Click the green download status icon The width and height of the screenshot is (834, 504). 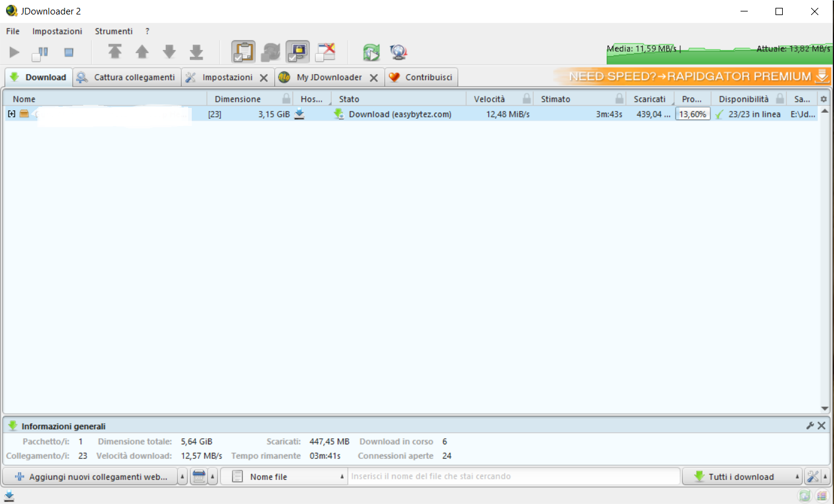coord(339,114)
